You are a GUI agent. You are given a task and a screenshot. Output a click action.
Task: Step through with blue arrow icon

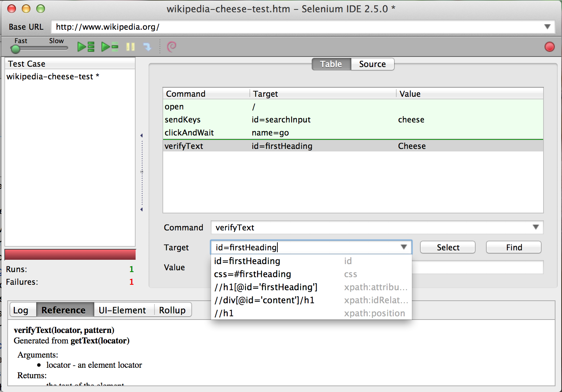147,47
